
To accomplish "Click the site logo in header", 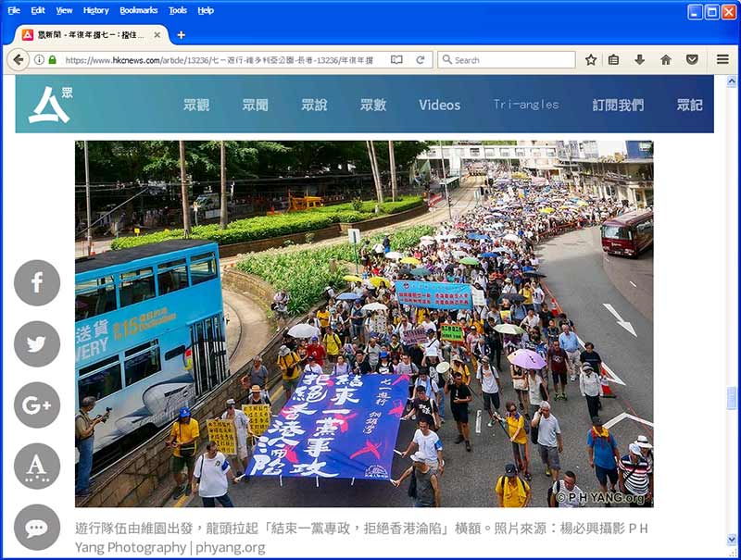I will point(50,105).
